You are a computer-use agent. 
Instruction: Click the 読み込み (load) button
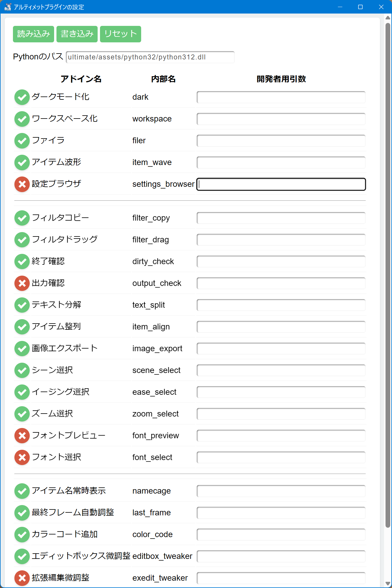(x=34, y=34)
